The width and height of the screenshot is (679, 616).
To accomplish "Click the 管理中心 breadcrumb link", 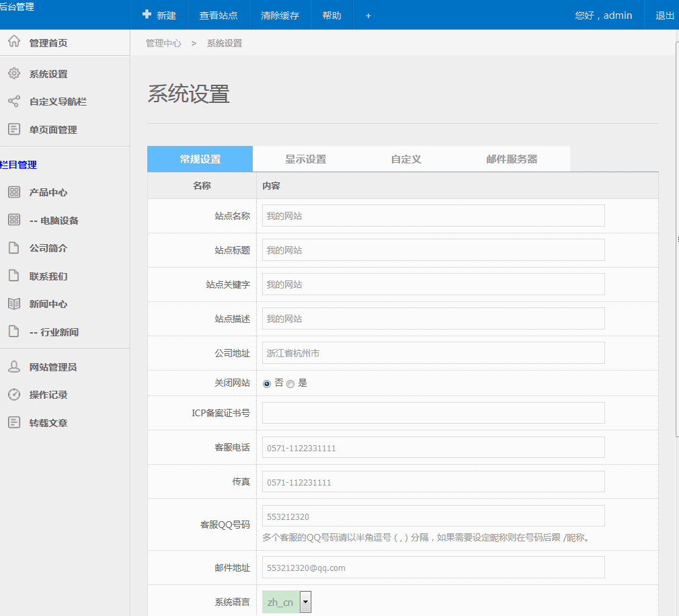I will pyautogui.click(x=163, y=43).
